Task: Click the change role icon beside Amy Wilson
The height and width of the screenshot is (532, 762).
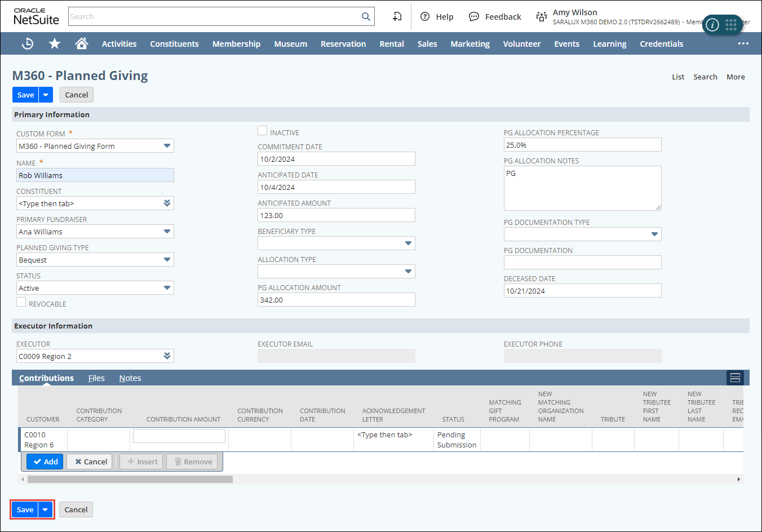Action: tap(541, 17)
